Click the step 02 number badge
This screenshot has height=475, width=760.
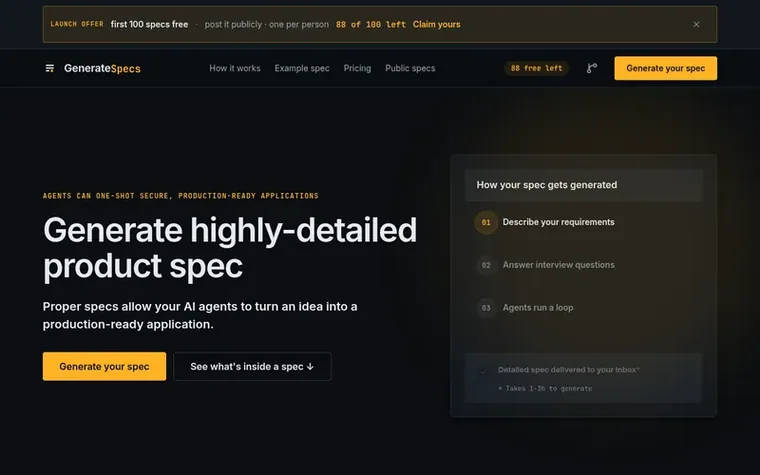point(486,265)
